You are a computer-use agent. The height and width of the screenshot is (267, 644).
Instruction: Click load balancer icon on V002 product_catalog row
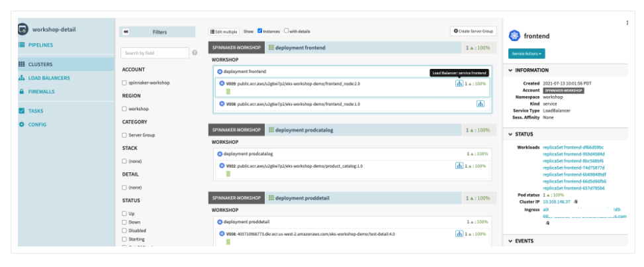click(459, 166)
